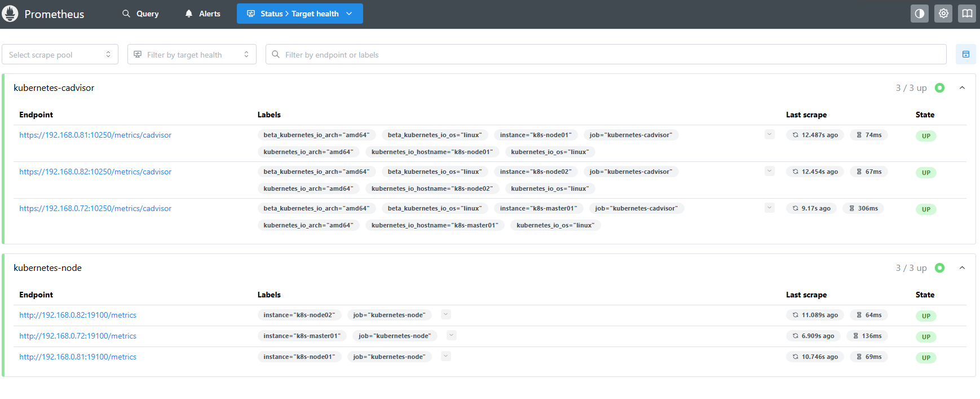The height and width of the screenshot is (399, 980).
Task: Expand labels for k8s-node01 node target
Action: 446,356
